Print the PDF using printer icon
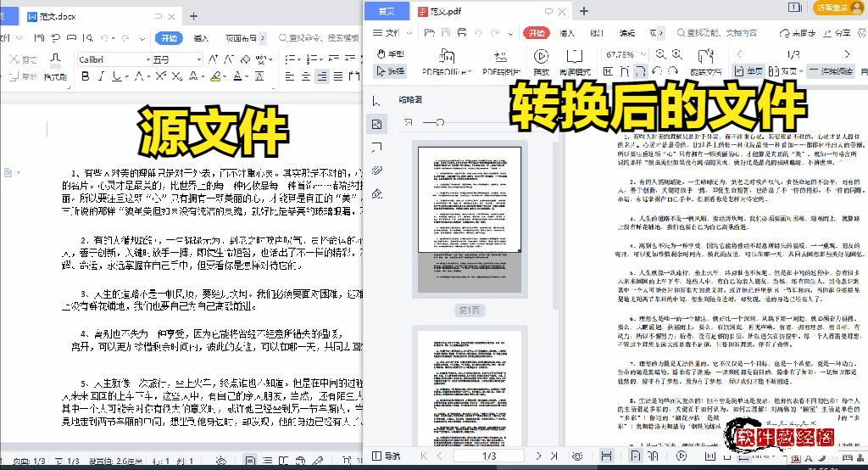The height and width of the screenshot is (470, 868). pyautogui.click(x=462, y=33)
